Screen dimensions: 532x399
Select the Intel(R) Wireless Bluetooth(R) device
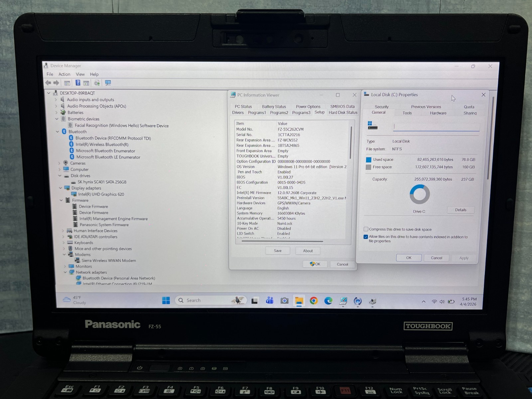tap(102, 144)
